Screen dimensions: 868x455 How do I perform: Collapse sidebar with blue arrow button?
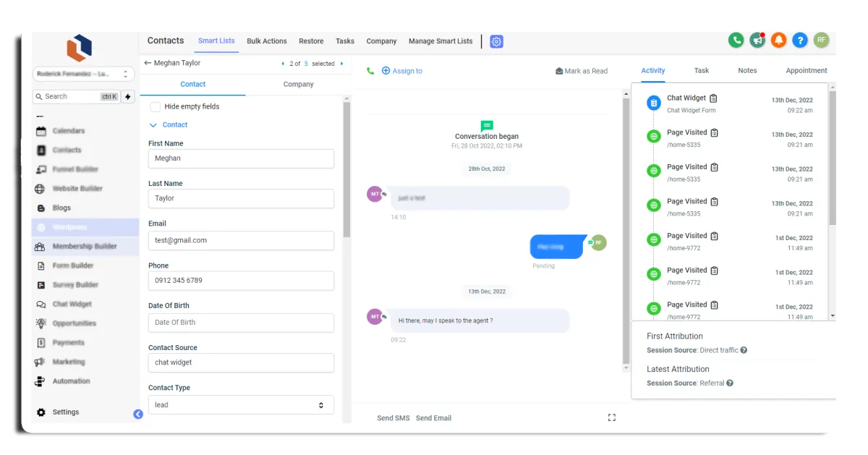tap(138, 414)
